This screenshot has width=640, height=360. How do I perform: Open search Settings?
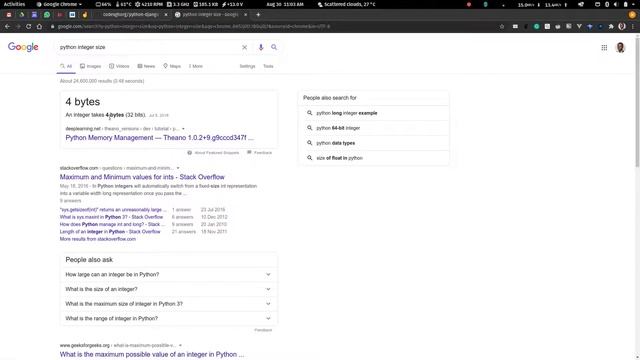[247, 66]
